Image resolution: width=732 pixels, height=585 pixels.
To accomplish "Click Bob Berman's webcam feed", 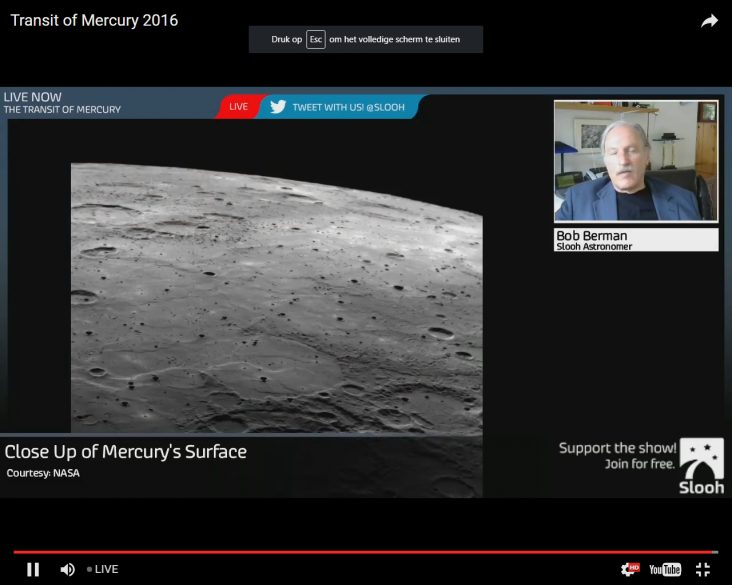I will pyautogui.click(x=635, y=160).
